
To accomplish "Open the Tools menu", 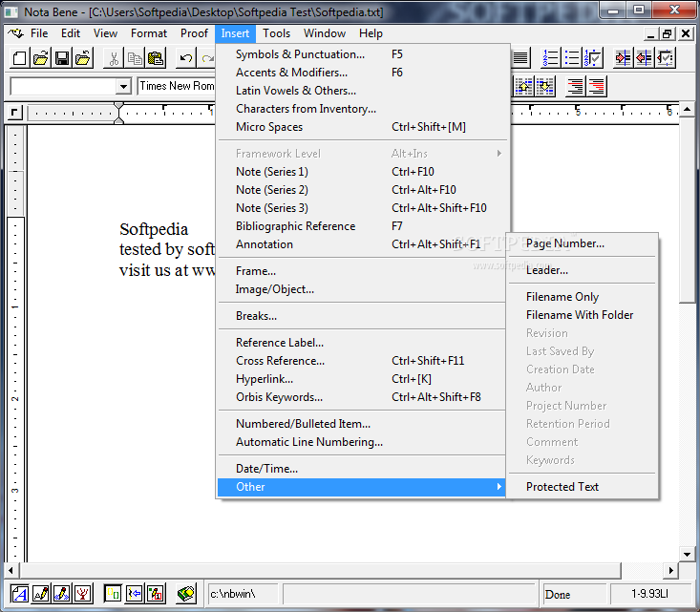I will coord(276,33).
